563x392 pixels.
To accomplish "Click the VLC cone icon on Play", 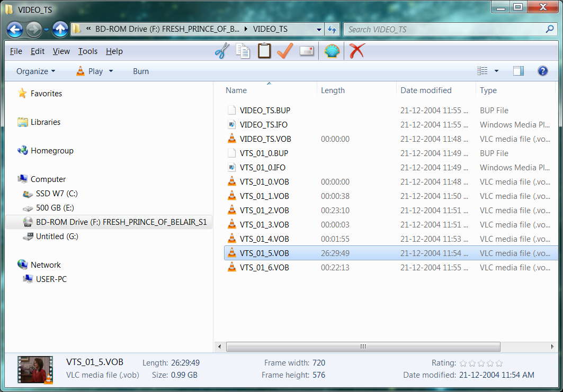I will [81, 71].
